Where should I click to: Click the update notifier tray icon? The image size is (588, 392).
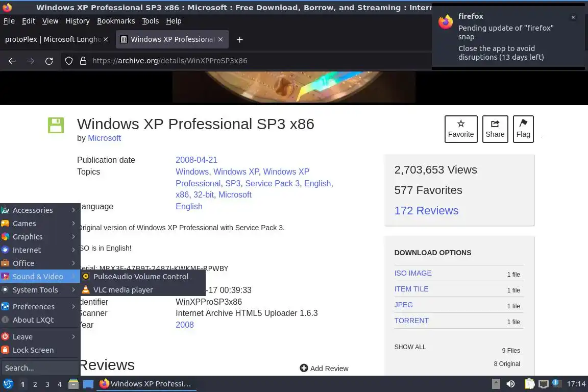557,383
